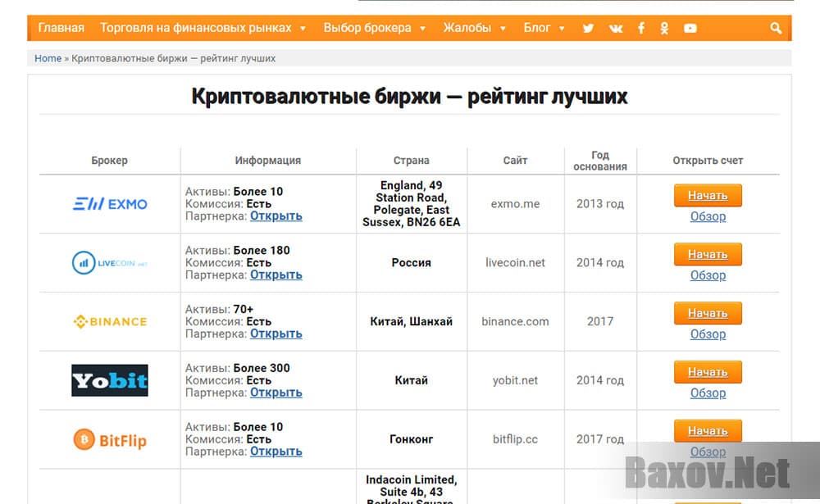
Task: Open the Блог menu
Action: pos(544,28)
